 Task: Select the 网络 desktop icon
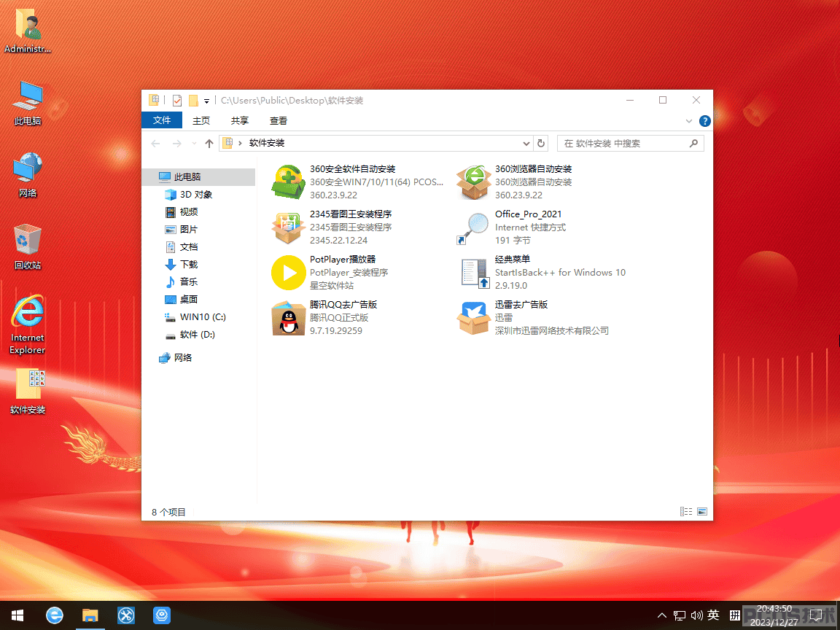[x=28, y=175]
